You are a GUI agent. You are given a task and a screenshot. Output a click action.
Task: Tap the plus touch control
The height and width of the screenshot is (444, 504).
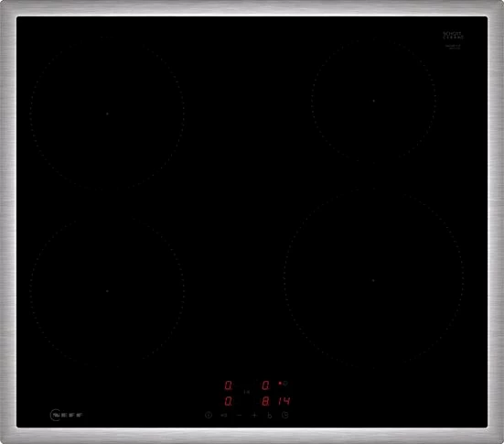coord(254,415)
